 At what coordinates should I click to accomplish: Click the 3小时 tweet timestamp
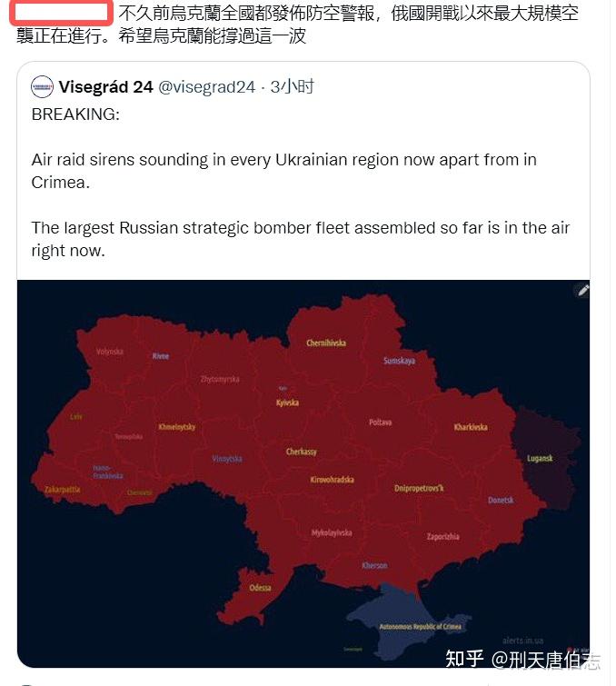coord(293,87)
